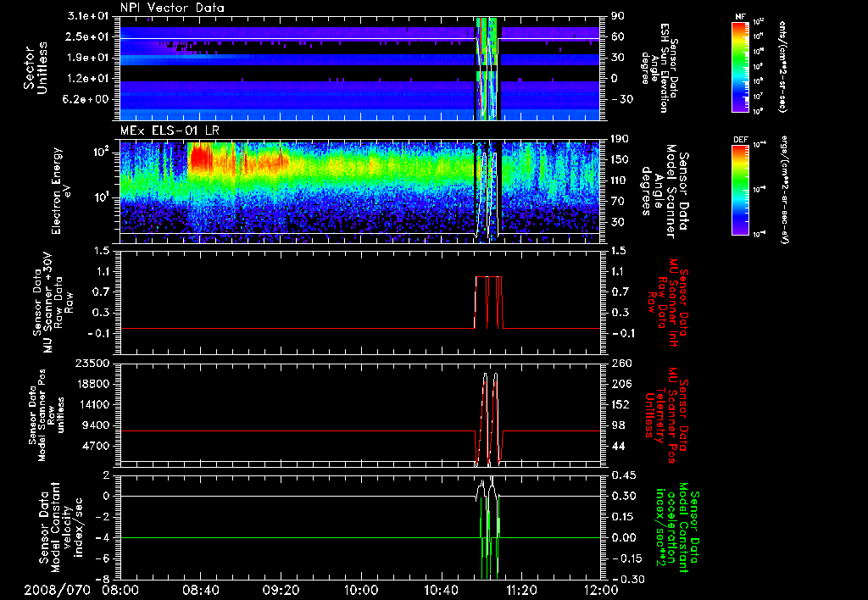This screenshot has width=868, height=600.
Task: Click the "9400" tick label
Action: (x=97, y=425)
